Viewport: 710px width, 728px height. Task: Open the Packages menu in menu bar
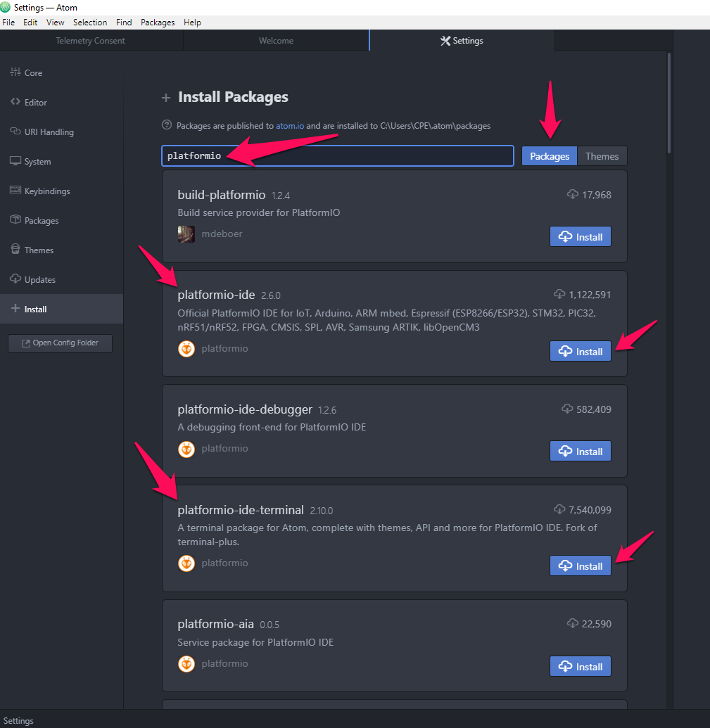click(x=158, y=23)
